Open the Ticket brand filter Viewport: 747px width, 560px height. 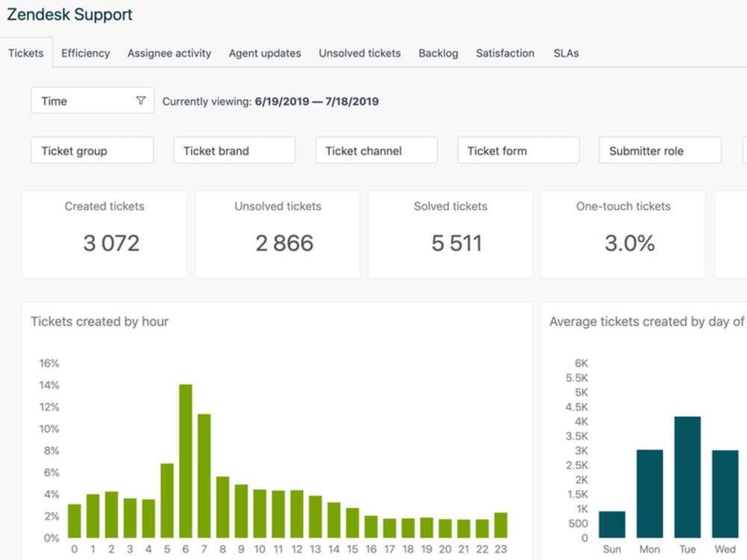pos(235,151)
